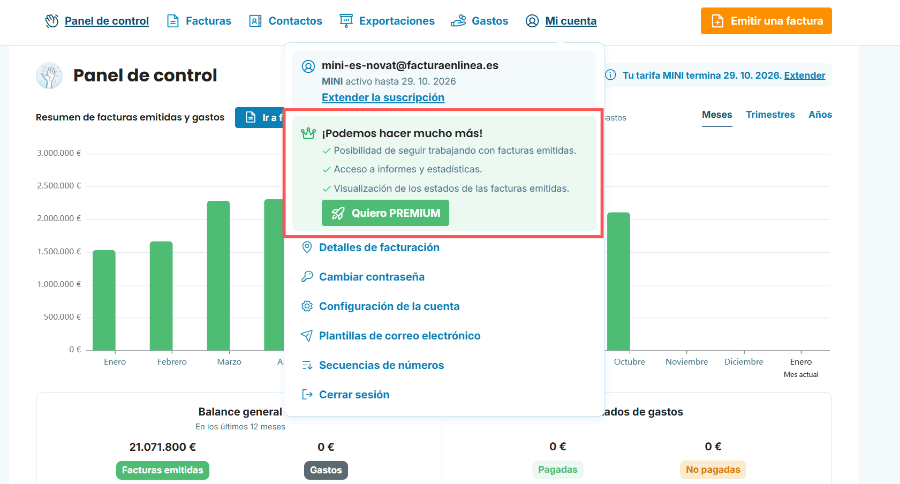Click the waving hand icon beside Panel de control

[52, 21]
